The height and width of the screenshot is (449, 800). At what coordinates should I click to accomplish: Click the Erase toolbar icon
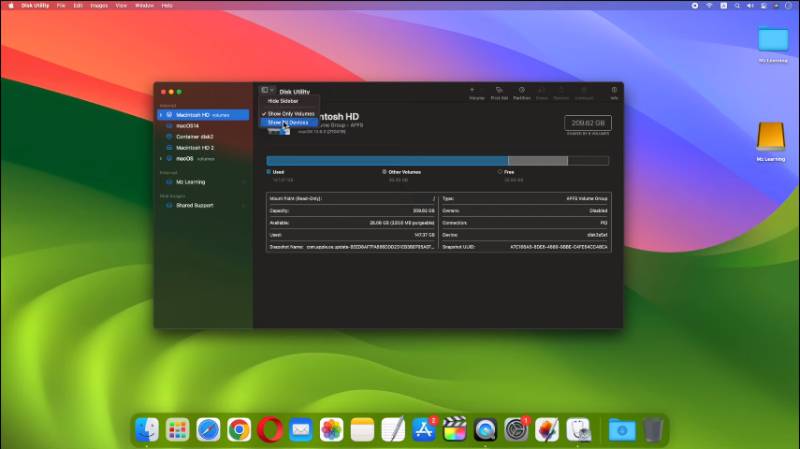tap(541, 92)
